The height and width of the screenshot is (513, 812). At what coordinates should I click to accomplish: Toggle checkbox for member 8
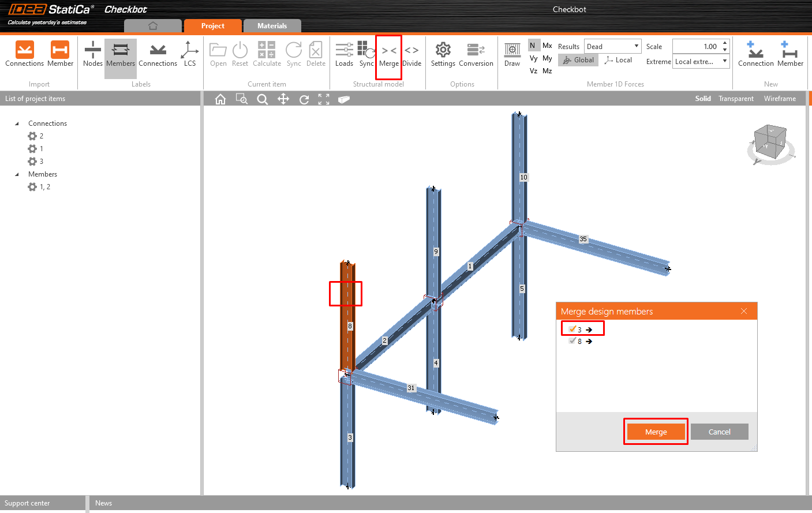tap(572, 341)
